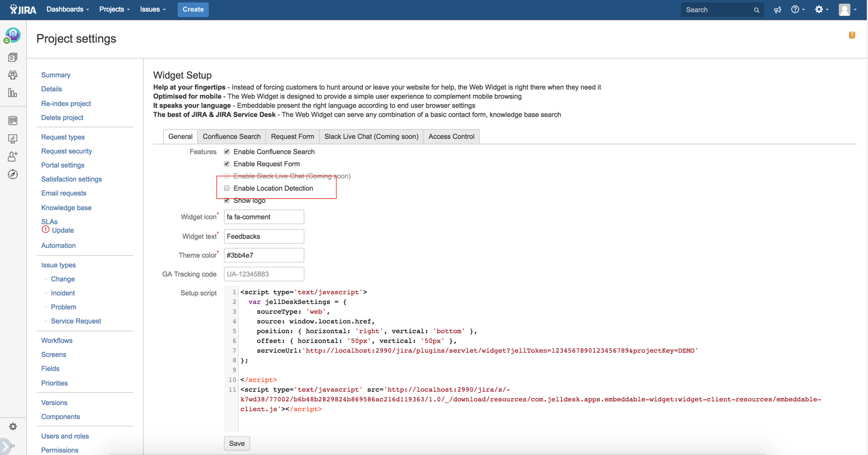Open the Dashboards dropdown menu
Screen dimensions: 868x455
(x=68, y=10)
